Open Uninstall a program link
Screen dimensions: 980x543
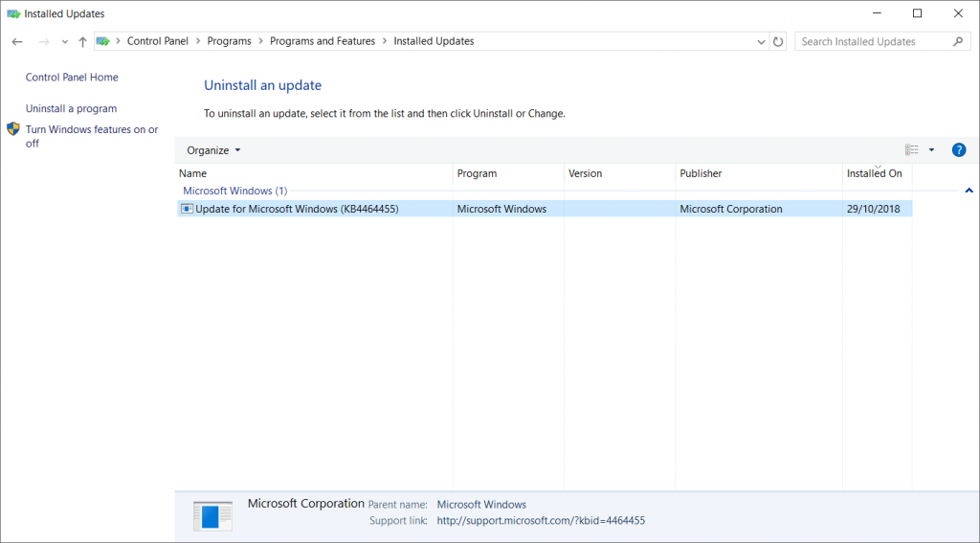(71, 109)
